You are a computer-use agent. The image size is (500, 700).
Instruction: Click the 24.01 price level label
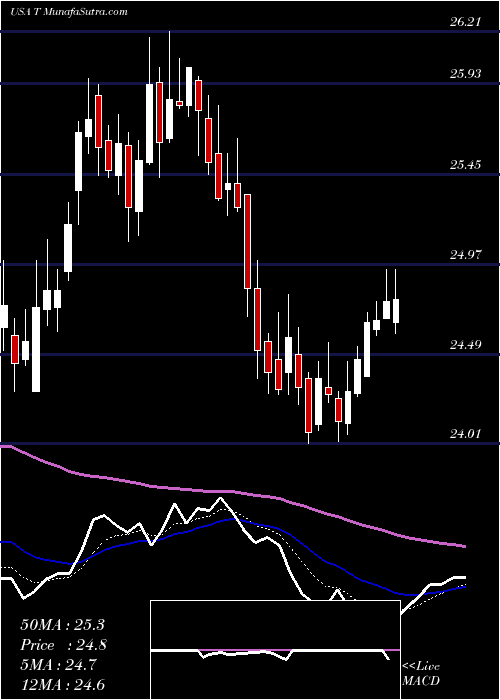pyautogui.click(x=465, y=433)
